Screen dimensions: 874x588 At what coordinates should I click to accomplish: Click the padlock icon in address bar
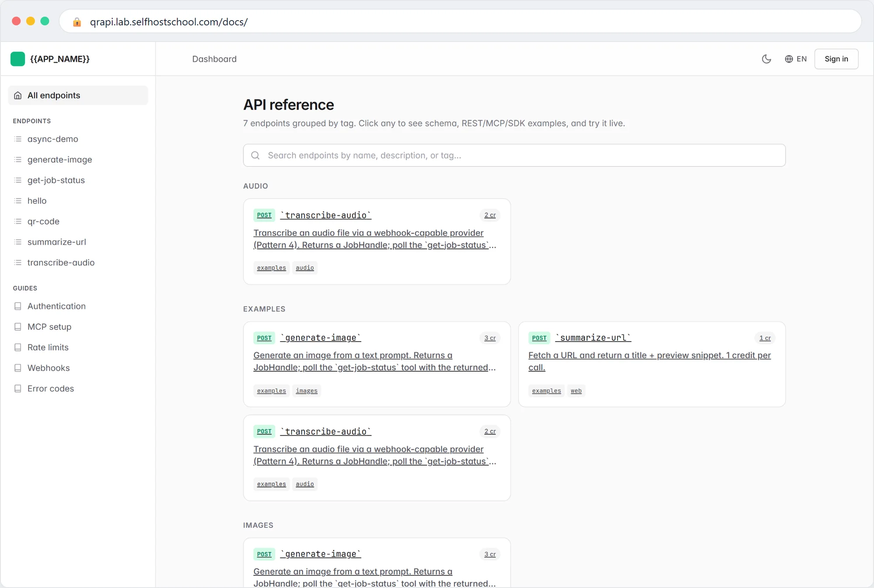[77, 22]
